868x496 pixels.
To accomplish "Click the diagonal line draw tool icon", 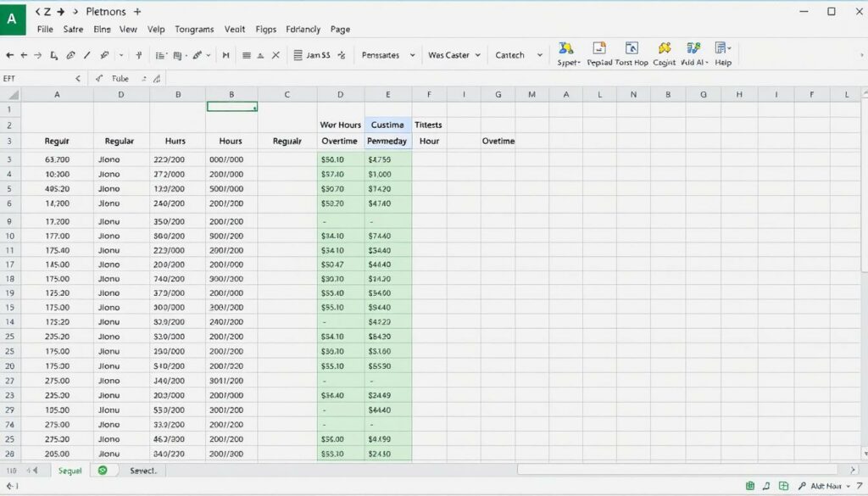I will pyautogui.click(x=87, y=55).
